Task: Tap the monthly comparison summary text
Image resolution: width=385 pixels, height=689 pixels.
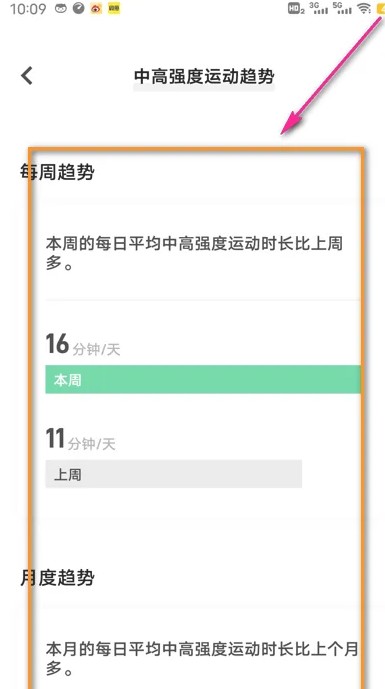Action: (202, 659)
